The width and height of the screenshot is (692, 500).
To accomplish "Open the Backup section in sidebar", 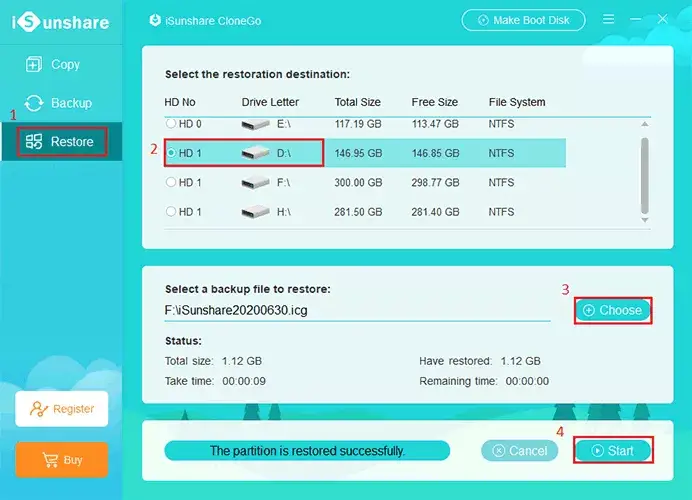I will coord(62,103).
